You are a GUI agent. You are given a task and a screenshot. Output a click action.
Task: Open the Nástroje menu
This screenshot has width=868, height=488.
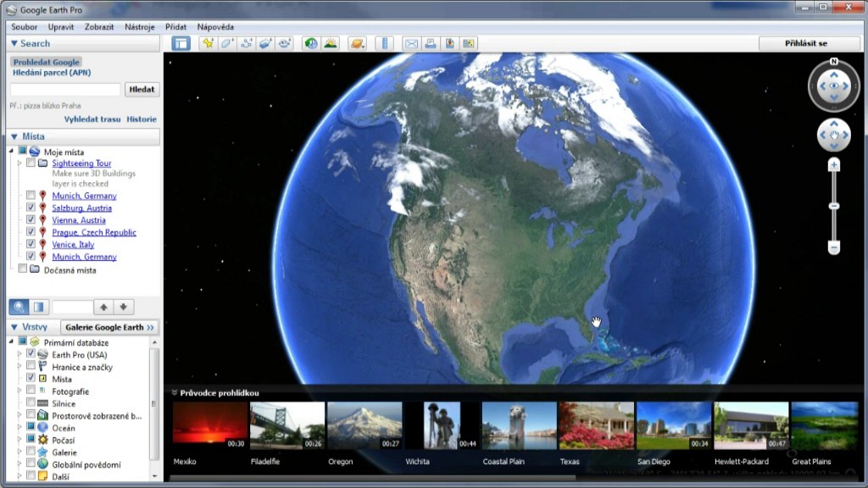[139, 27]
